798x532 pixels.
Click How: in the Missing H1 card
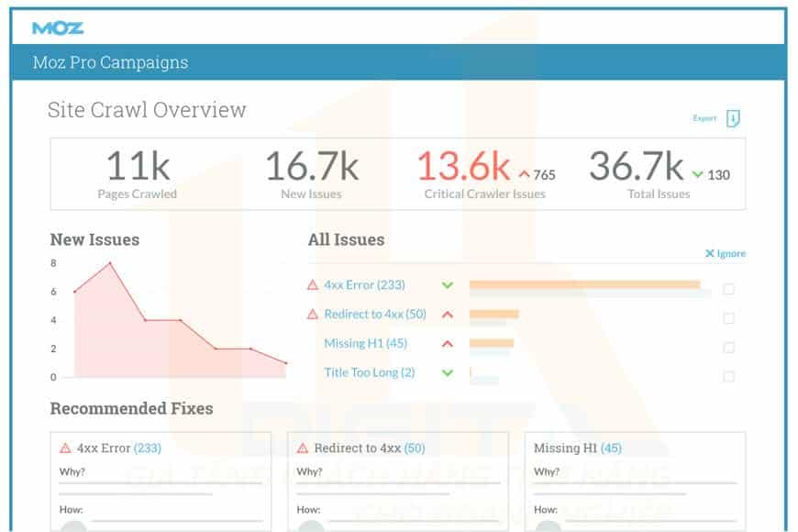coord(546,510)
